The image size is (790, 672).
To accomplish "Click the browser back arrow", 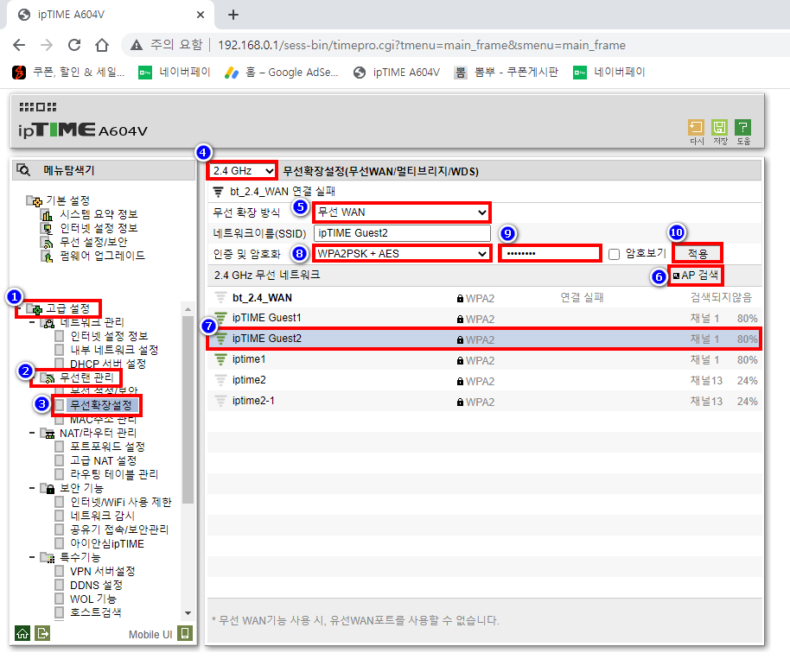I will click(19, 45).
